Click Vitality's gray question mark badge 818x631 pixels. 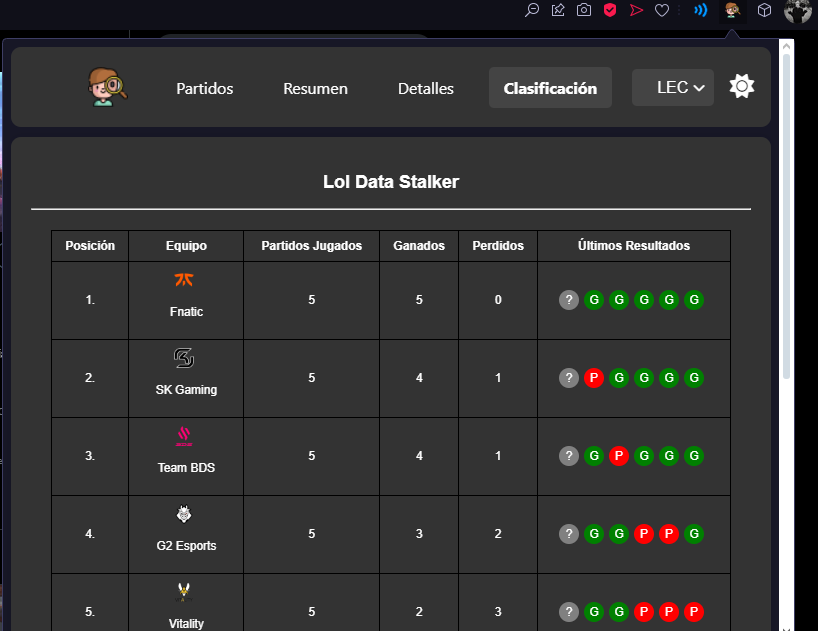(x=569, y=612)
